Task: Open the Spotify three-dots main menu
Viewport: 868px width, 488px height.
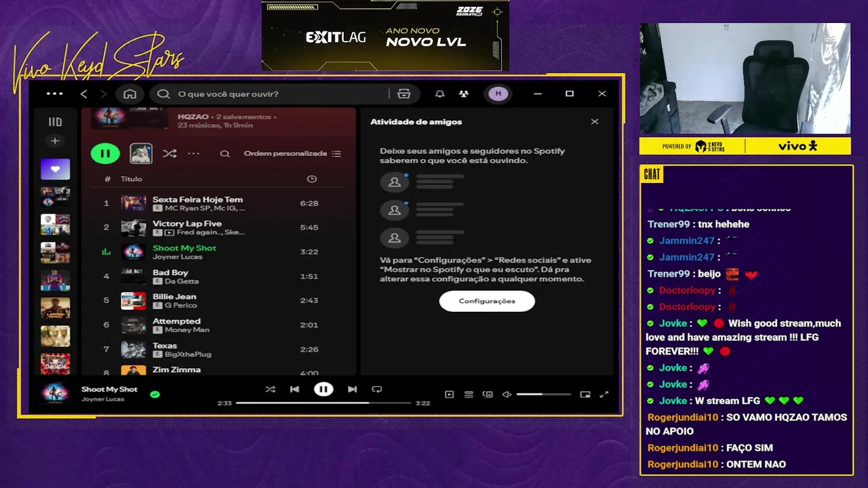Action: pyautogui.click(x=55, y=94)
